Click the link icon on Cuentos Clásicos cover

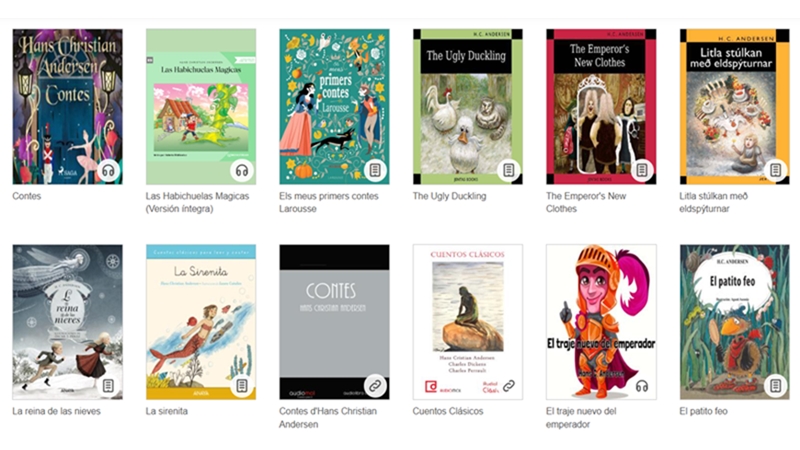click(509, 386)
